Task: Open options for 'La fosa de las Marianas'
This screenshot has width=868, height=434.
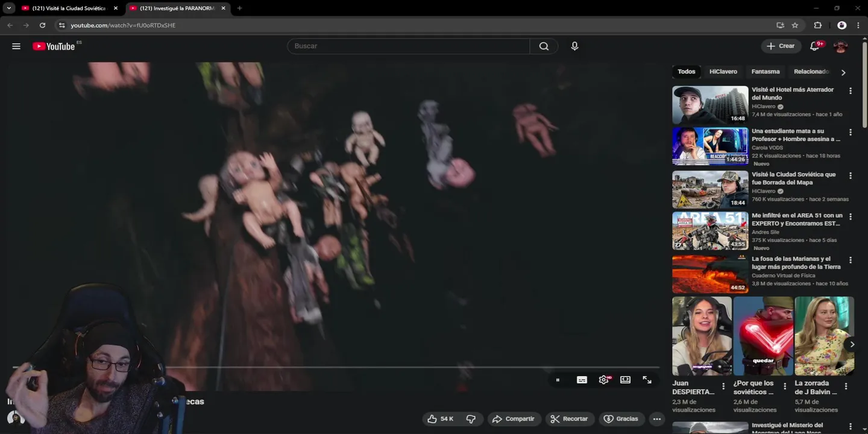Action: pyautogui.click(x=851, y=260)
